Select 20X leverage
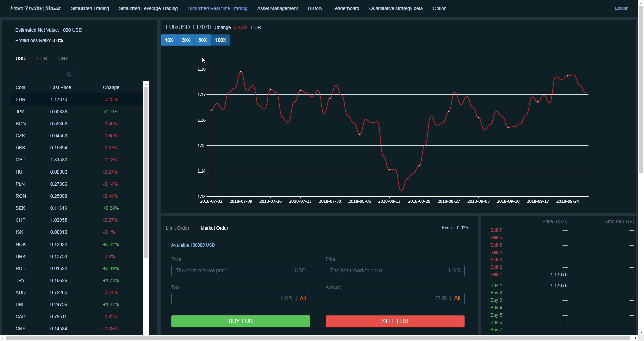 186,40
